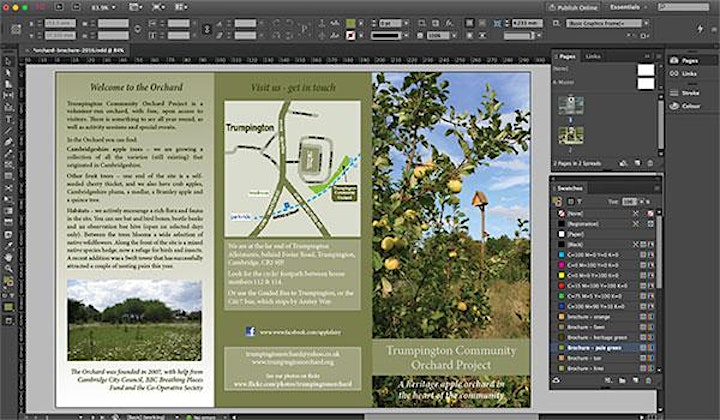Create new page in Pages panel
This screenshot has width=720, height=420.
pos(637,163)
